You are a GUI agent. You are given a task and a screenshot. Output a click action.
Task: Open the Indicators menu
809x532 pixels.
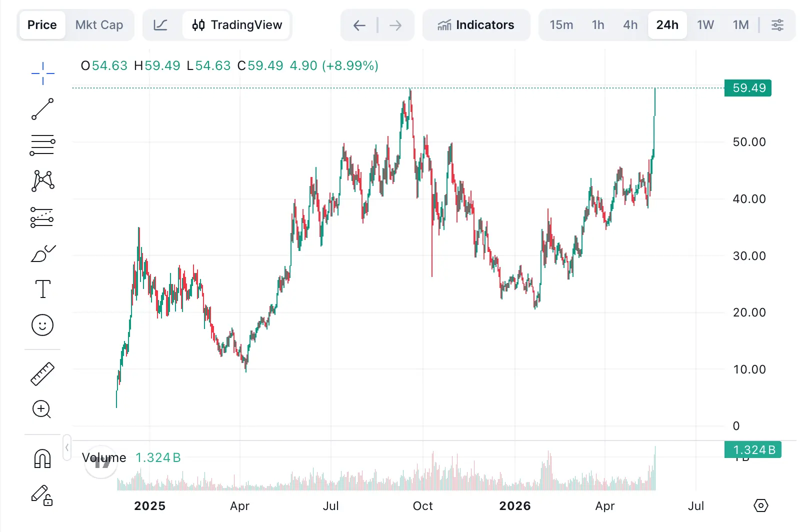[476, 25]
